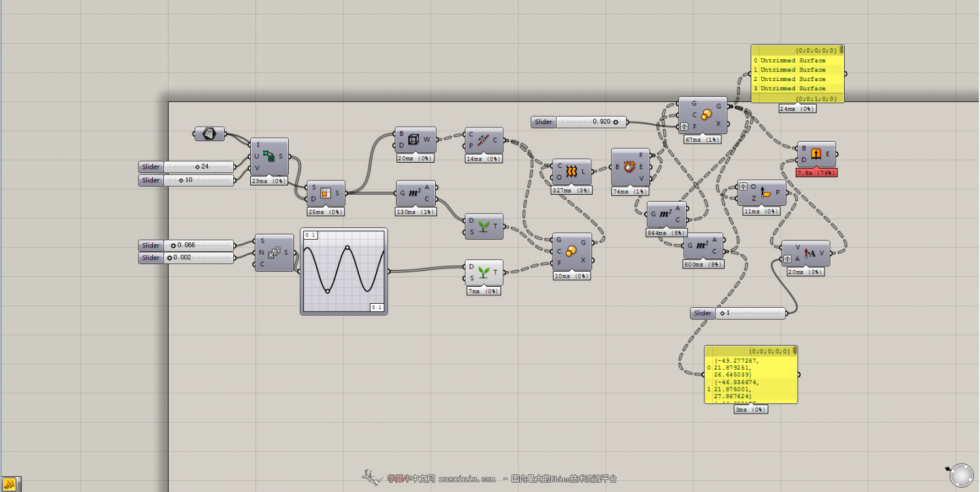Select the sprout tree component showing 7ms
980x492 pixels.
point(484,272)
